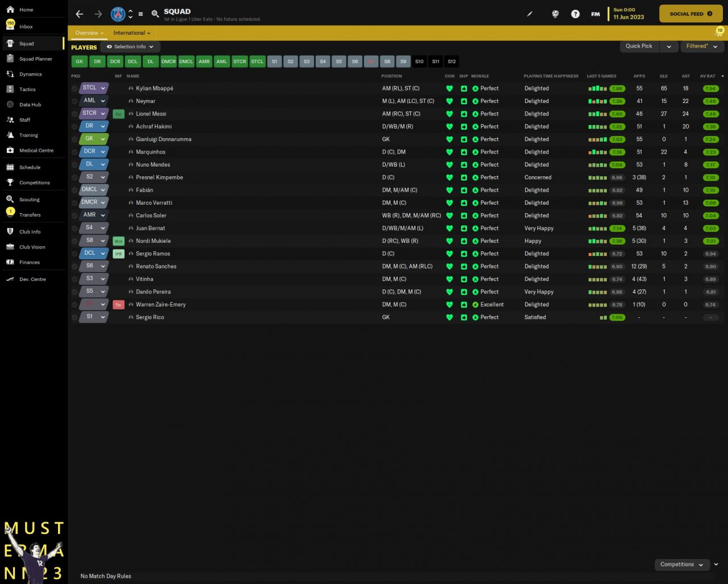Open the Finances icon in sidebar
The height and width of the screenshot is (584, 728).
[x=10, y=262]
